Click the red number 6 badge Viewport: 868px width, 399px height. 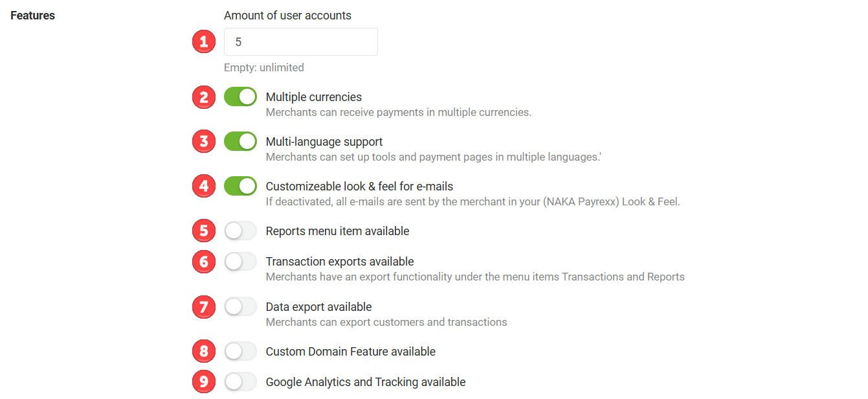tap(204, 262)
